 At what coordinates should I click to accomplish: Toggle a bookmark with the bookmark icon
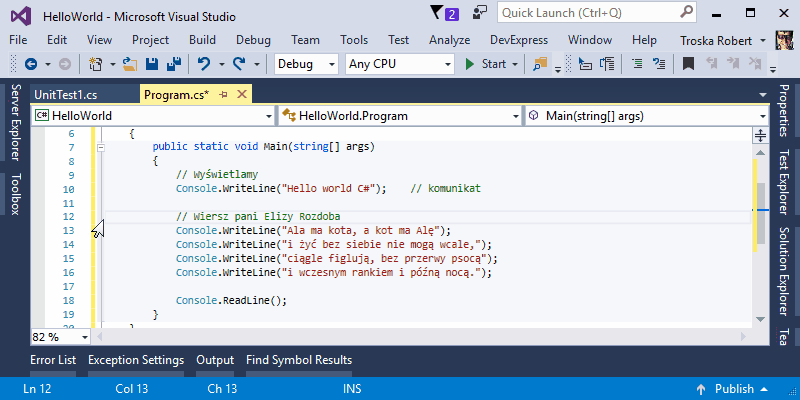coord(689,64)
